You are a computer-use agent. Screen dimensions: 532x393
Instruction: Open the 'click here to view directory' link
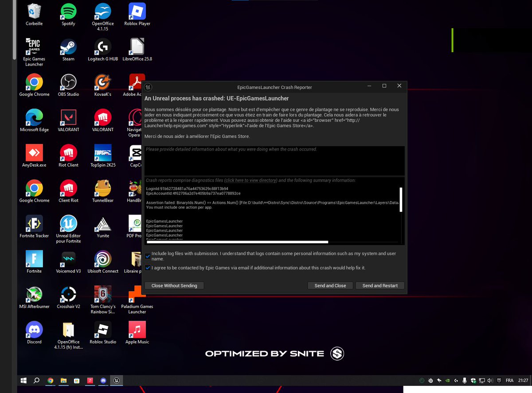251,180
